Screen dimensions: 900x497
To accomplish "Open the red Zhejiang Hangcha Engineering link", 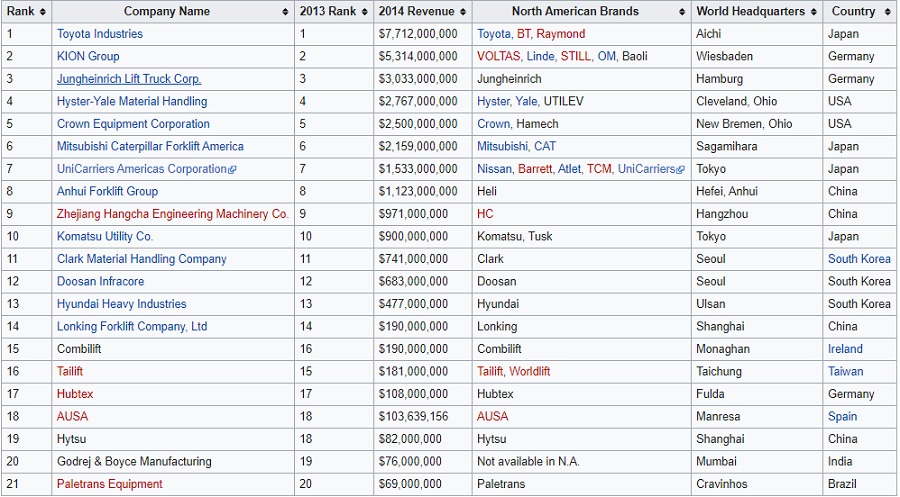I will point(172,214).
